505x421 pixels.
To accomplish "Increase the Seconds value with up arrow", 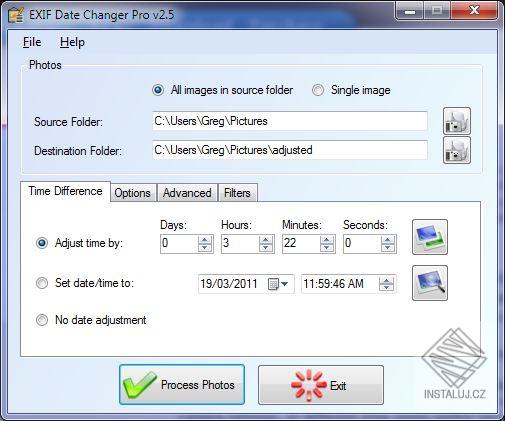I will (x=388, y=240).
